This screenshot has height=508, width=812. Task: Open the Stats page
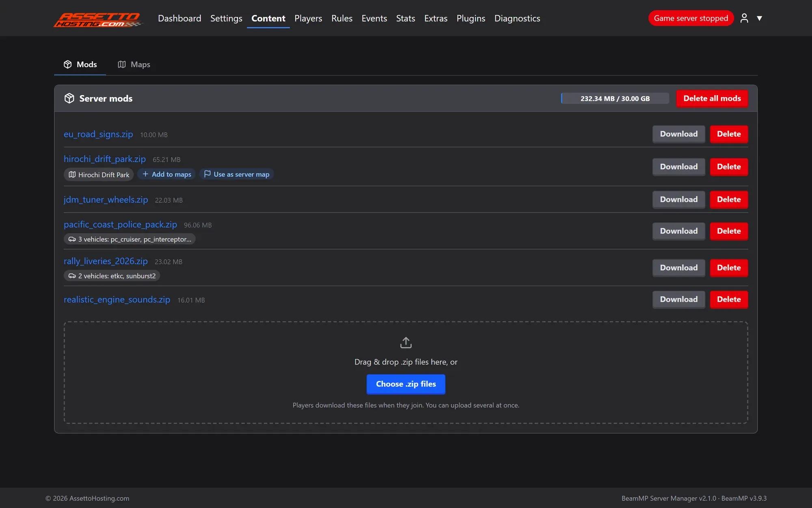coord(406,18)
